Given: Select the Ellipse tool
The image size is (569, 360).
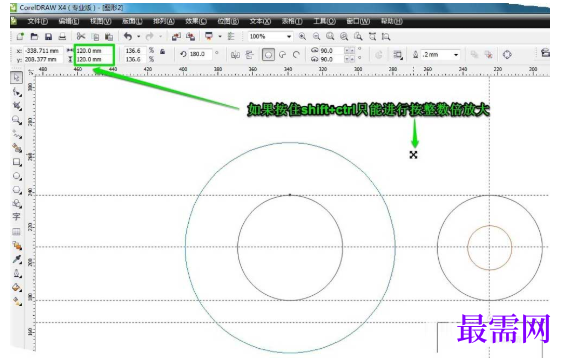Looking at the screenshot, I should pos(17,176).
